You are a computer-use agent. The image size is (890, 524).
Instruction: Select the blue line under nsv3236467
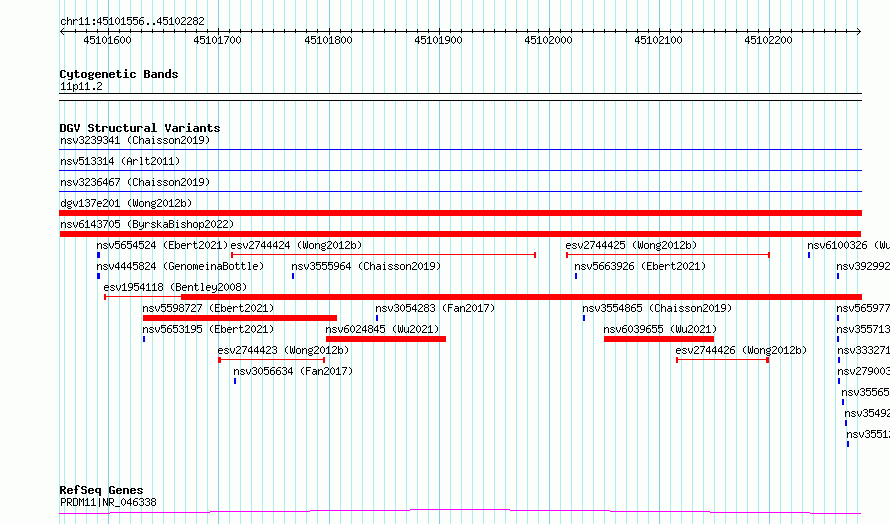460,192
